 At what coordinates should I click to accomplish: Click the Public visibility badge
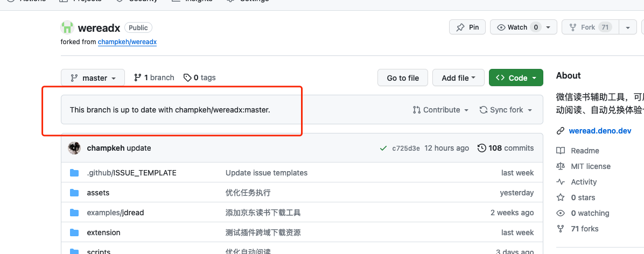point(138,27)
